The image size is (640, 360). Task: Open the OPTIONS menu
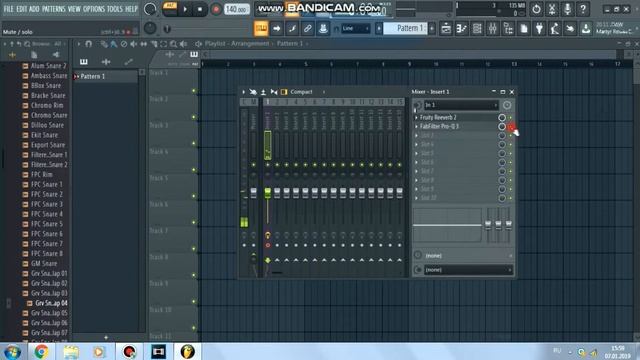point(94,9)
